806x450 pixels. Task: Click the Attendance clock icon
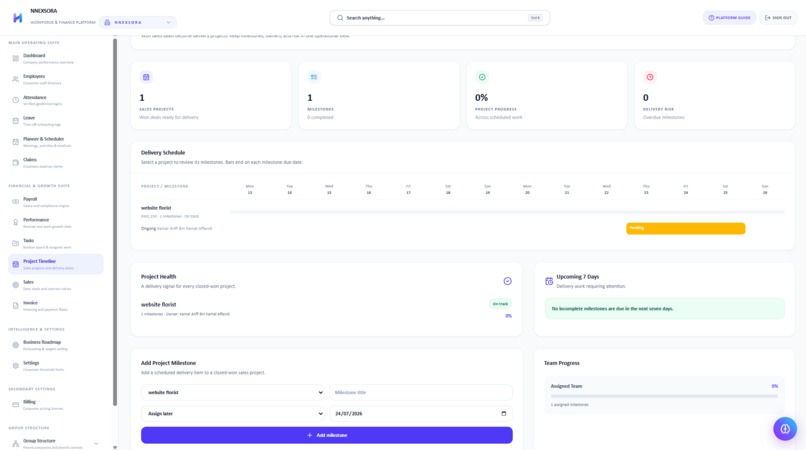click(x=15, y=100)
